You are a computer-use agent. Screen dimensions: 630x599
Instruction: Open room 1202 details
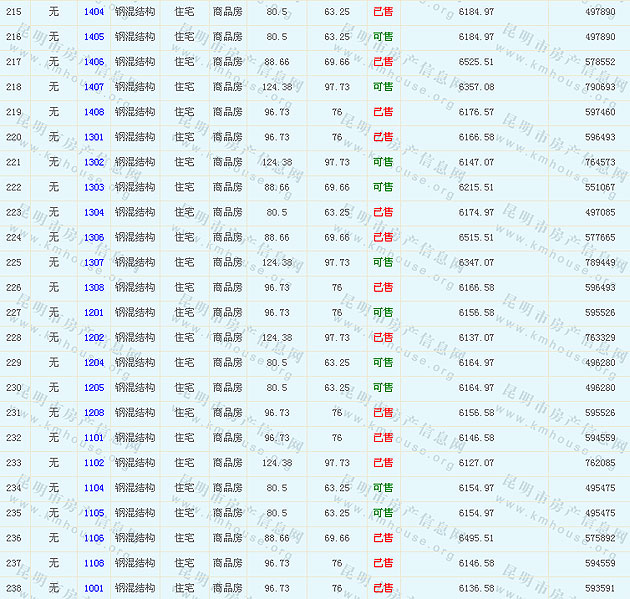(x=93, y=337)
